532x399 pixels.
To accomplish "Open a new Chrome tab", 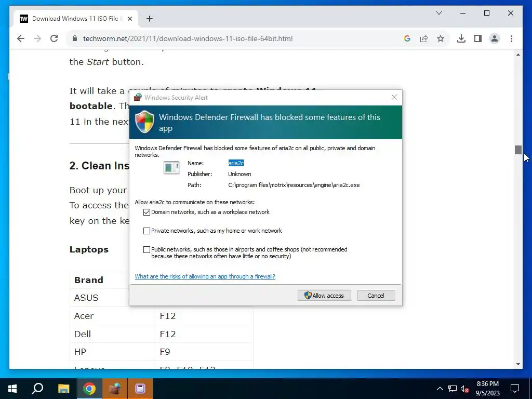I will click(x=149, y=19).
